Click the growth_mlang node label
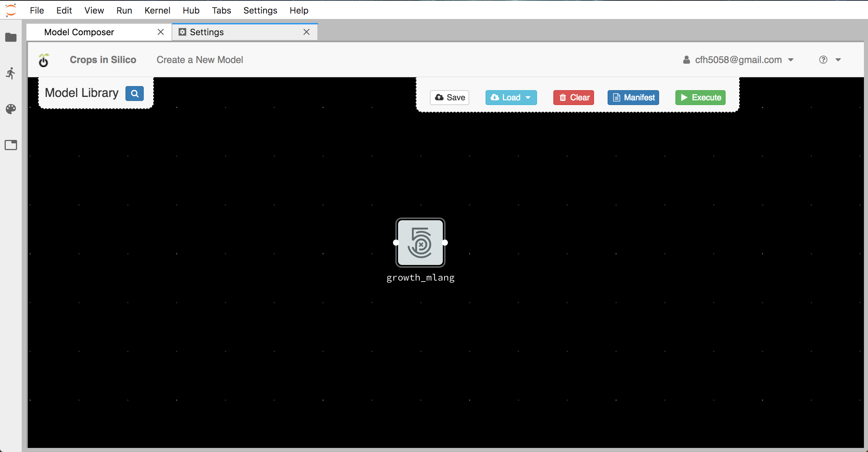The height and width of the screenshot is (452, 868). tap(420, 278)
